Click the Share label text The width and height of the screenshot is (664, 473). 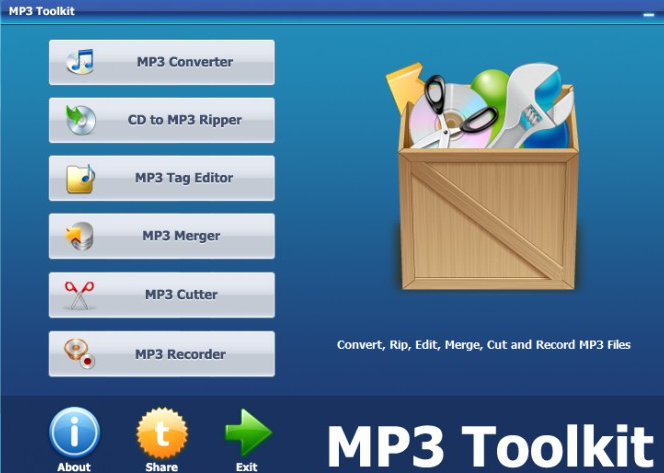click(162, 467)
